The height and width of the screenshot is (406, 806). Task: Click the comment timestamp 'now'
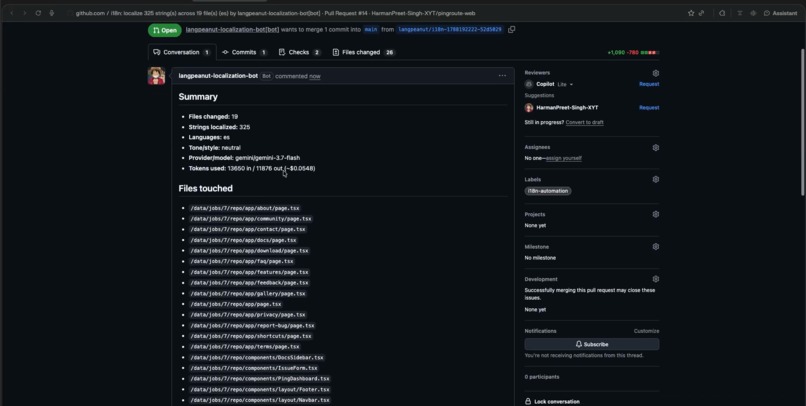point(315,76)
